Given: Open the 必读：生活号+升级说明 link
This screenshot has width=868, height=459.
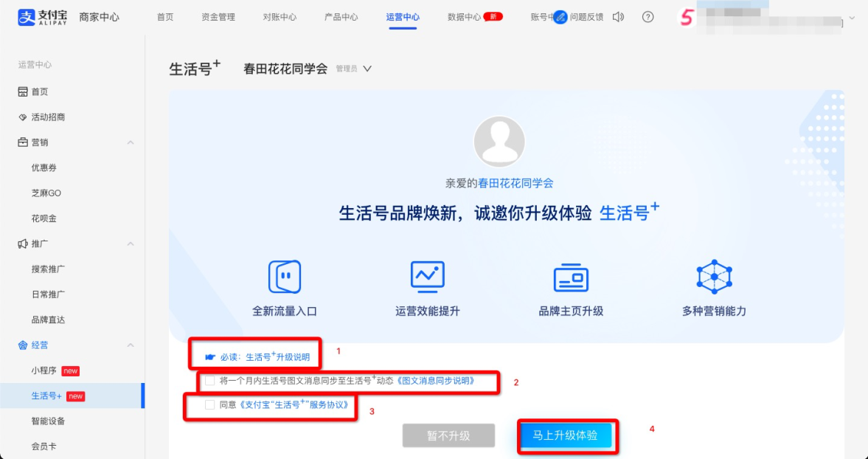Looking at the screenshot, I should pyautogui.click(x=265, y=357).
